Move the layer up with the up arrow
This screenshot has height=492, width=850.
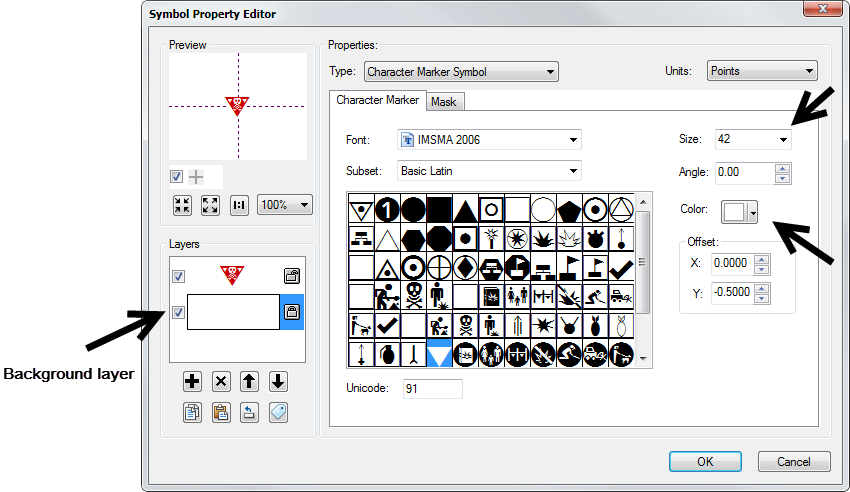click(x=249, y=382)
